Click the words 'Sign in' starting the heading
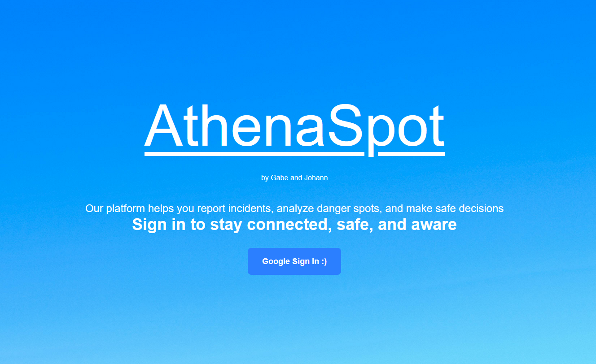This screenshot has height=364, width=596. point(159,225)
